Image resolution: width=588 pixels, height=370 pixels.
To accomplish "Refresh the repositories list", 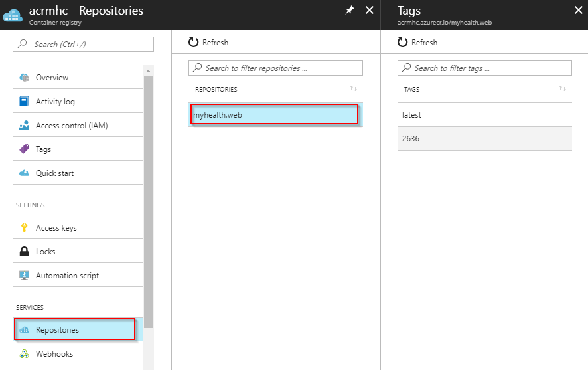I will click(208, 42).
